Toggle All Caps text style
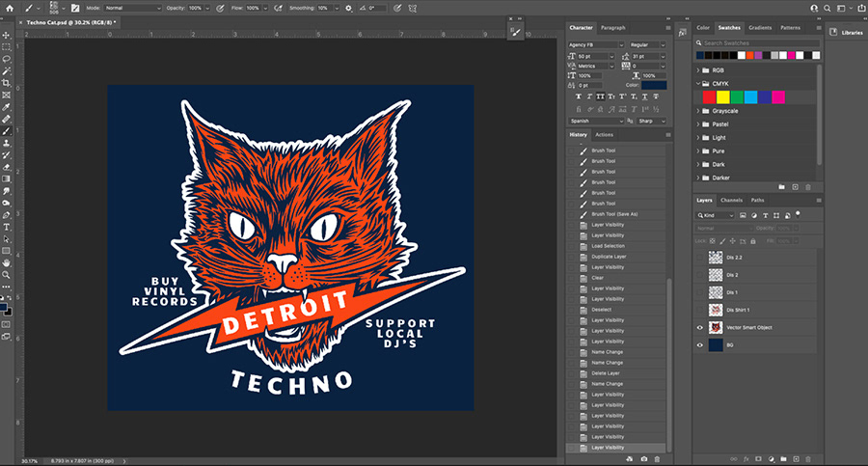Viewport: 868px width, 466px height. tap(601, 96)
